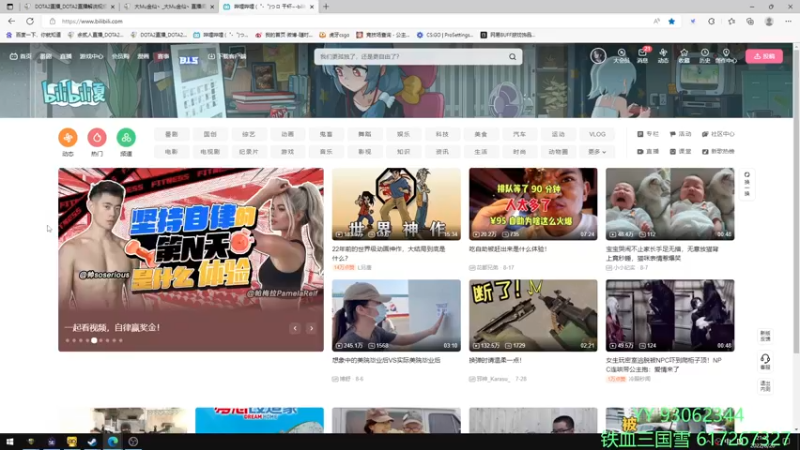The width and height of the screenshot is (800, 450).
Task: Click the address bar URL
Action: pos(92,21)
